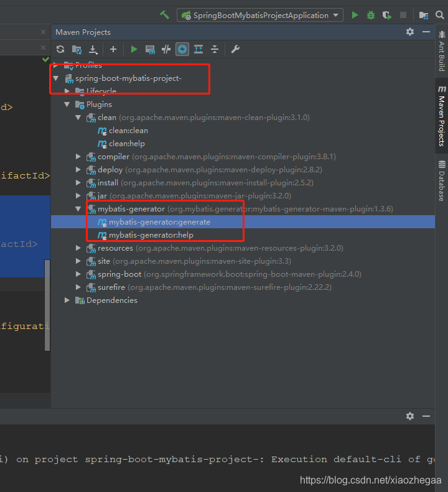Click the green checkmark inspection indicator in editor
The height and width of the screenshot is (492, 448).
[x=46, y=59]
